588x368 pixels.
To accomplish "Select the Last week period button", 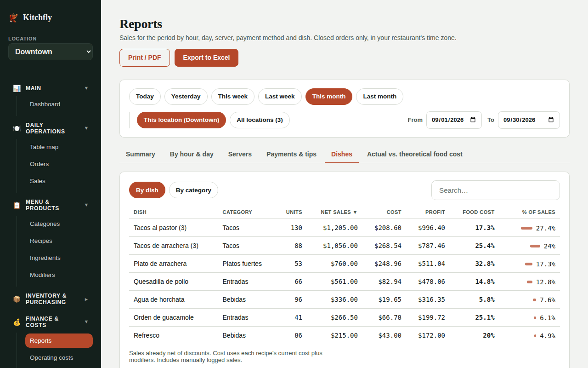I will pos(280,97).
